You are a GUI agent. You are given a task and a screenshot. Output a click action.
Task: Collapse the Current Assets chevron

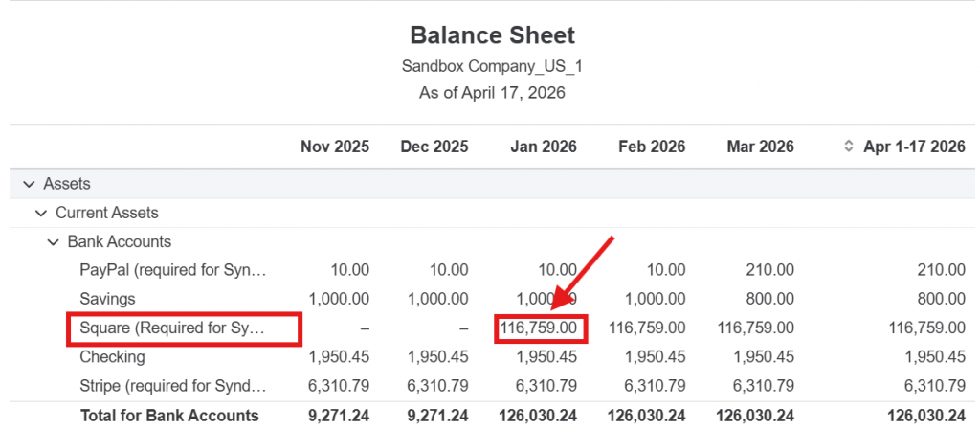coord(41,213)
